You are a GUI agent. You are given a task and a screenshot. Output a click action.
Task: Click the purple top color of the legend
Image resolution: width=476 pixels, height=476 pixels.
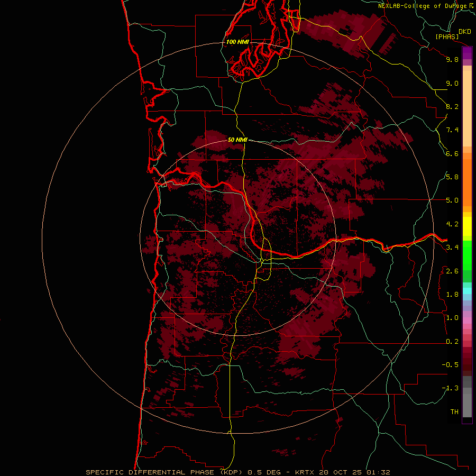point(467,53)
